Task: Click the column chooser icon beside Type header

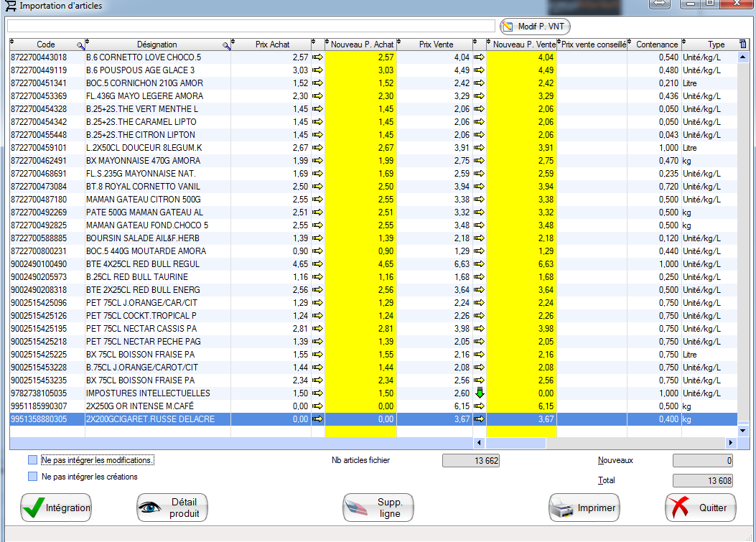Action: pos(742,45)
